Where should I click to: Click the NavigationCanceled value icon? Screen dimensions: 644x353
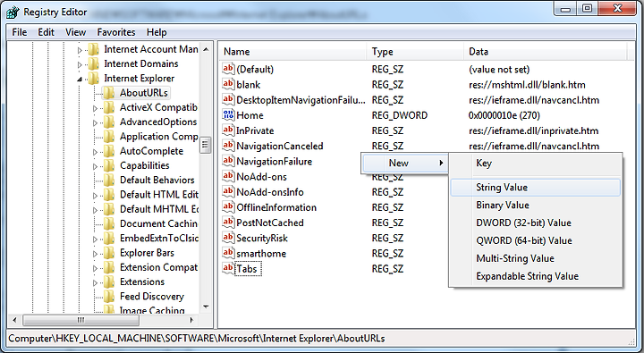tap(228, 146)
